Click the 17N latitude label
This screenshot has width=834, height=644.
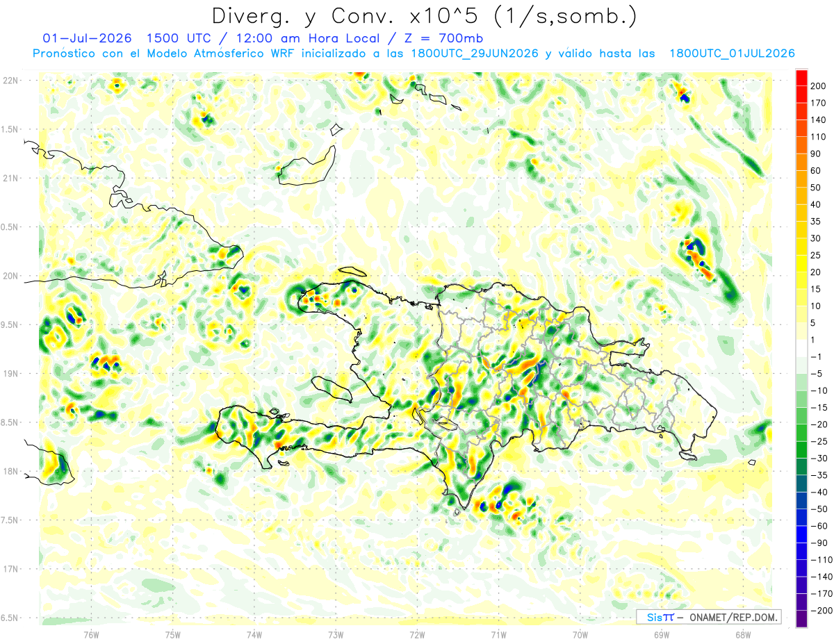pos(10,569)
